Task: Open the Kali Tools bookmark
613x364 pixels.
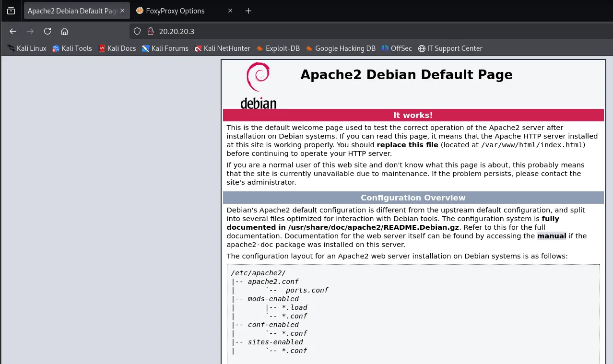Action: (72, 48)
